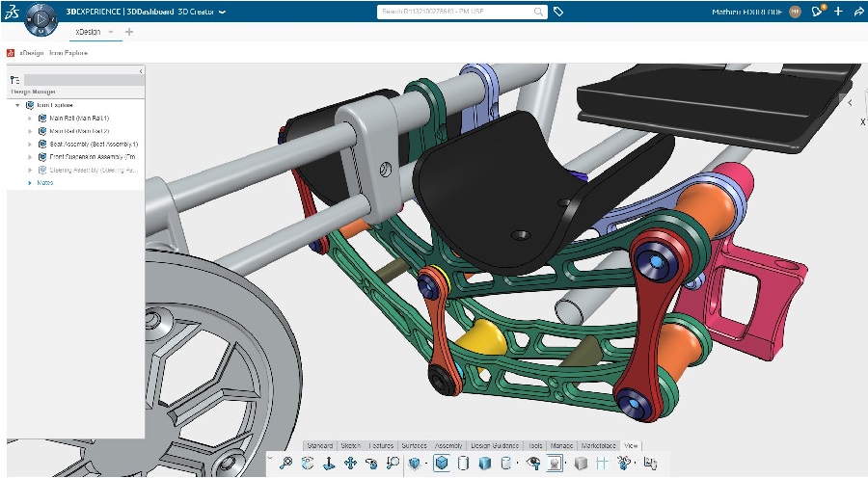Click the Design Manager tree icon

[x=14, y=81]
